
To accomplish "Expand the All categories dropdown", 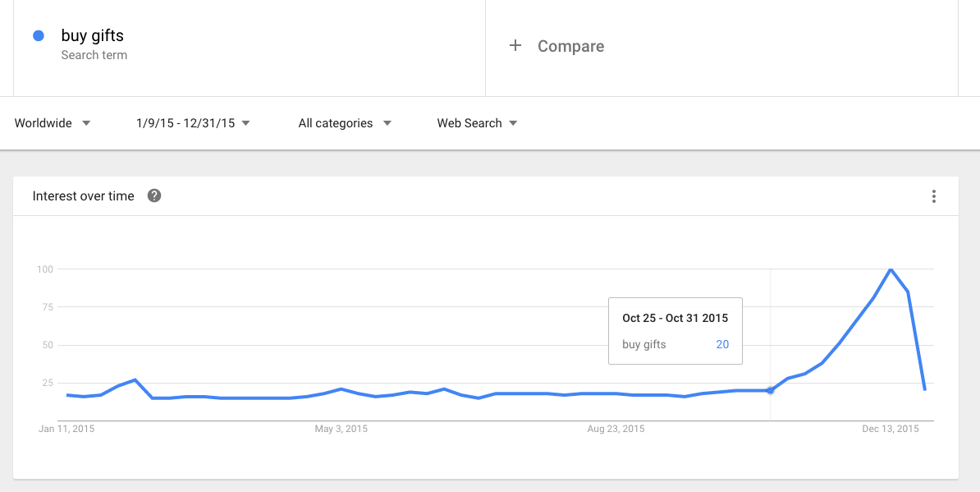I will 345,123.
